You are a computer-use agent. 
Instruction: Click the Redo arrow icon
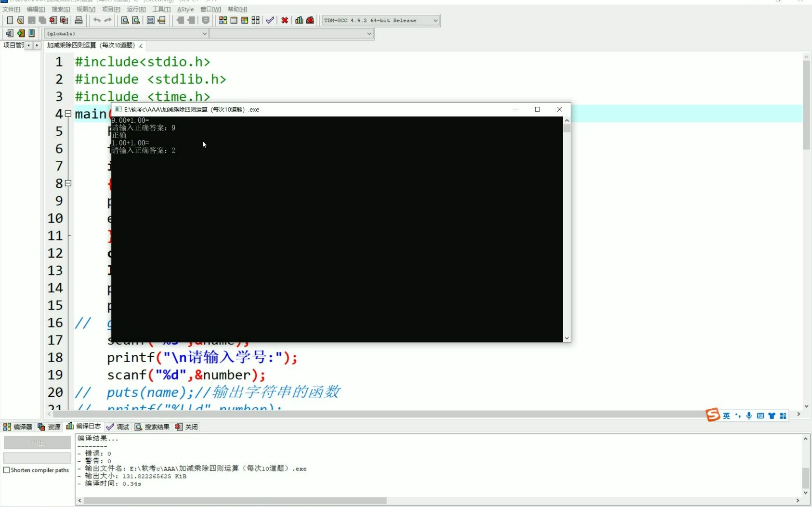point(108,20)
